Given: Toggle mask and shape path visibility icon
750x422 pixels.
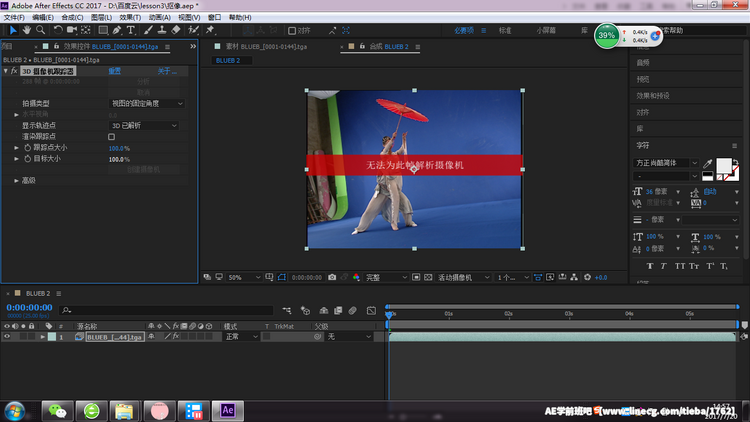Looking at the screenshot, I should (x=282, y=278).
